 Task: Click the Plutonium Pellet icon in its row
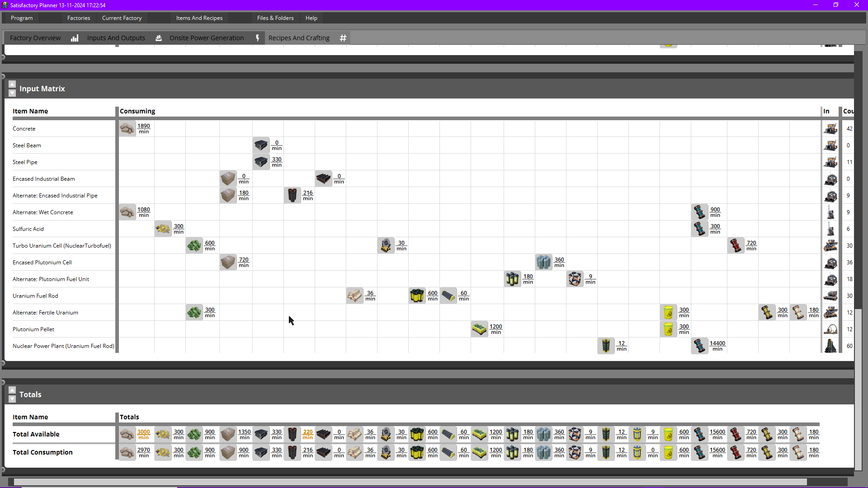(x=479, y=329)
